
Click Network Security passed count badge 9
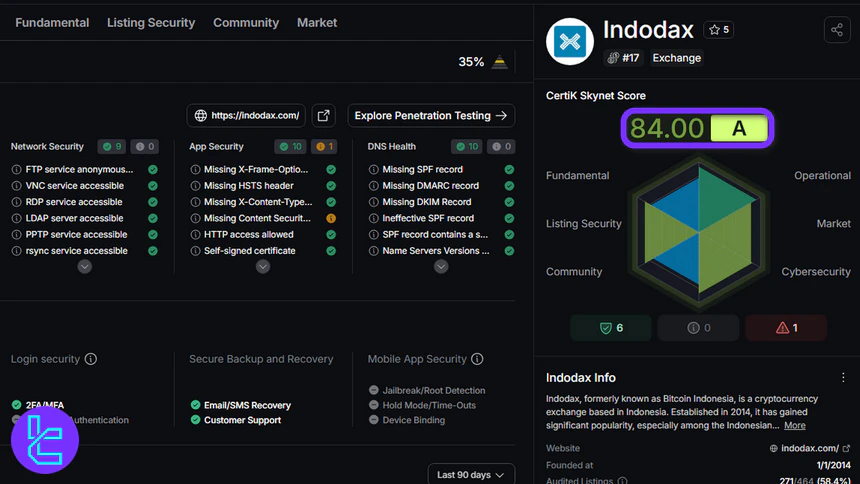pyautogui.click(x=112, y=147)
